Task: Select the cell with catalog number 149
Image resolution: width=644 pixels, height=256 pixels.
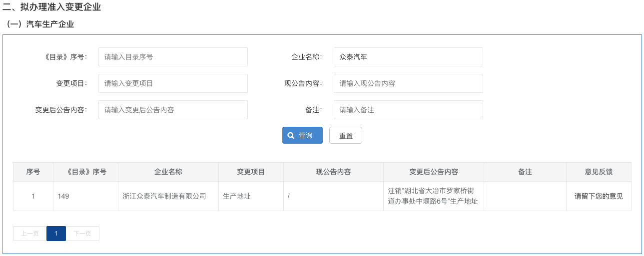Action: (86, 196)
